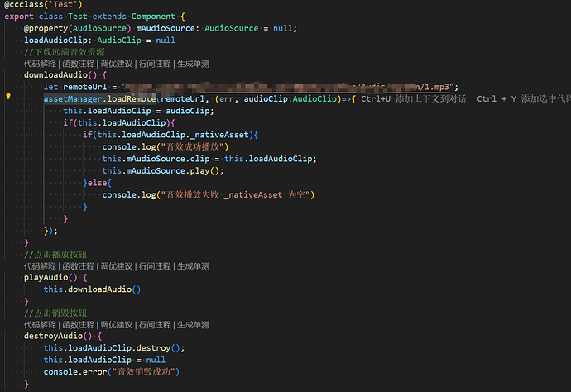The height and width of the screenshot is (392, 571).
Task: Click the @property(AudioSource) decorator
Action: click(77, 28)
